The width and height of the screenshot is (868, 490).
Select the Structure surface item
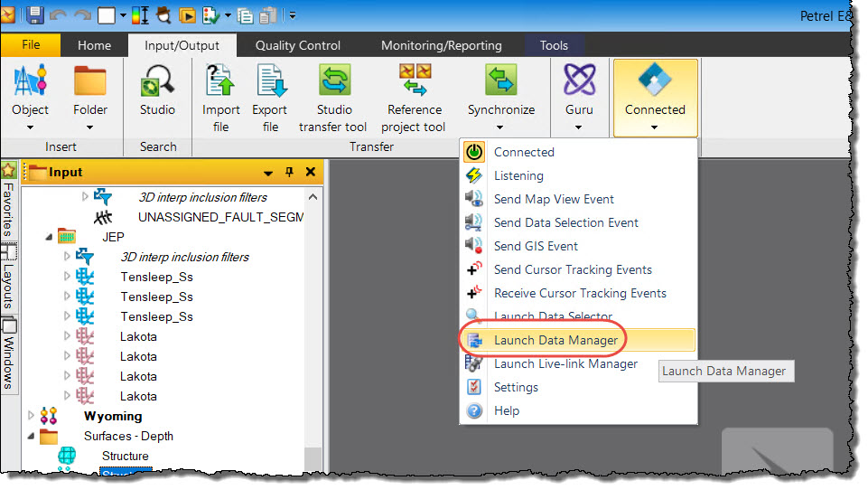[126, 457]
